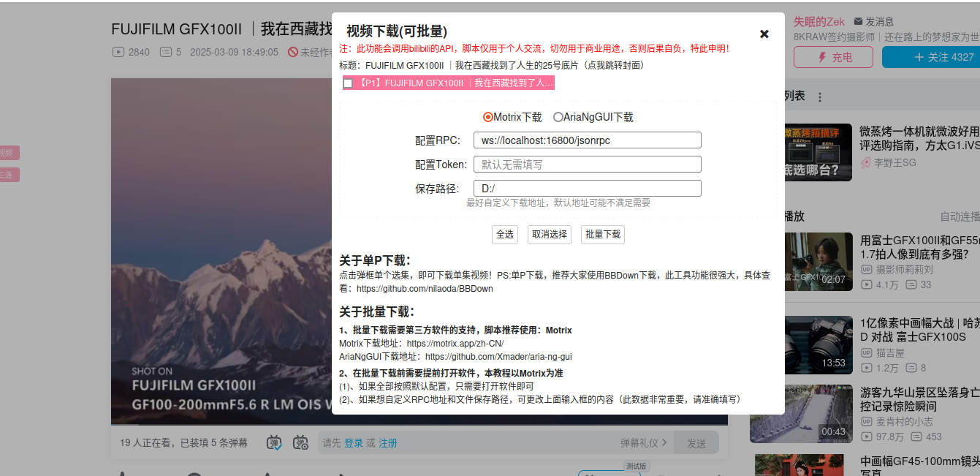
Task: Tick the 【P1】FUJIFILM GFX100II episode checkbox
Action: click(348, 83)
